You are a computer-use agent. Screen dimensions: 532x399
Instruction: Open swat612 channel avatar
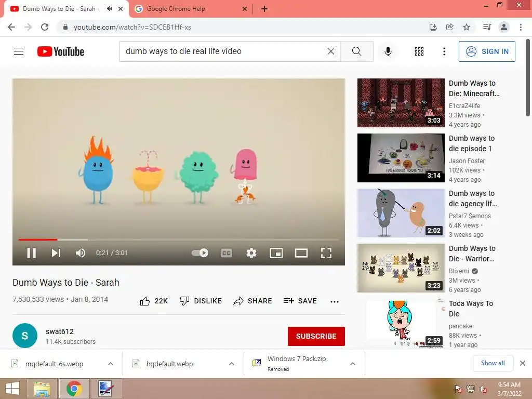coord(25,336)
